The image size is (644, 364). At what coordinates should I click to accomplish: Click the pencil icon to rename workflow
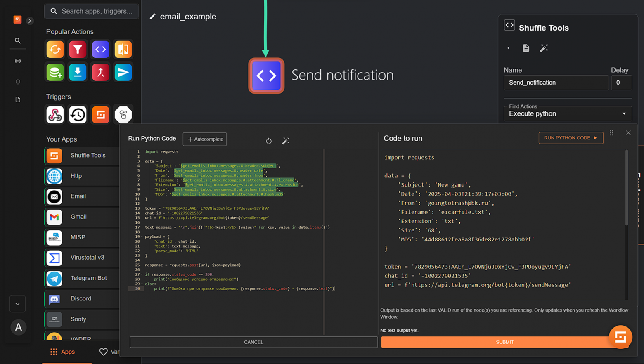(x=153, y=17)
